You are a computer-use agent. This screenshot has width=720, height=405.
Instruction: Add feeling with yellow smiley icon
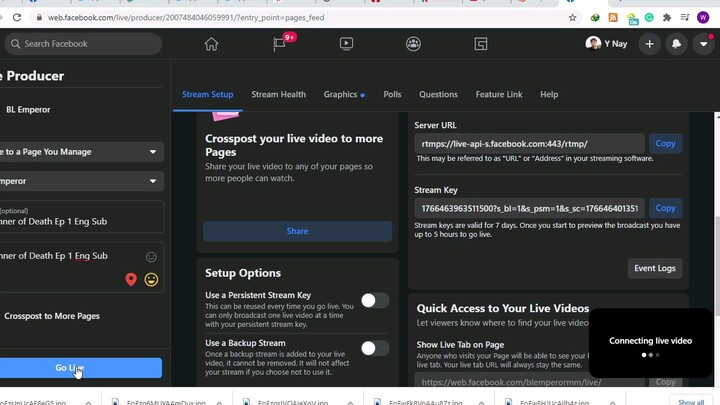pos(151,279)
